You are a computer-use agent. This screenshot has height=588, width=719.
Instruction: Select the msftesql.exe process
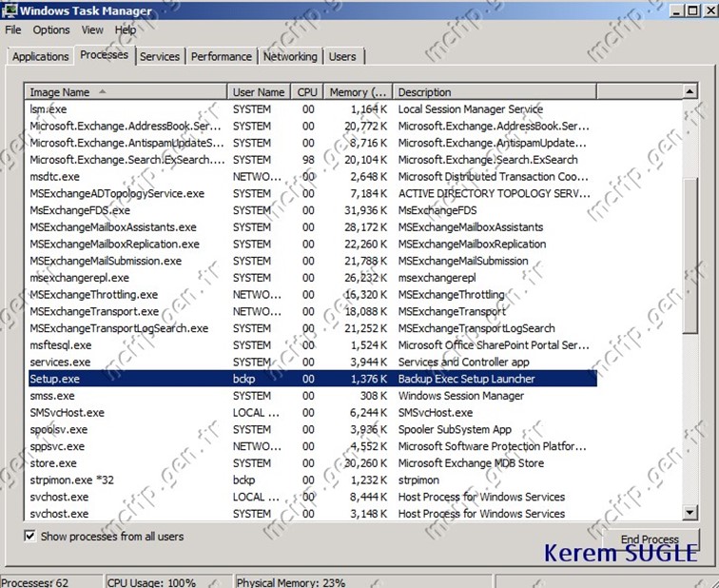[x=312, y=345]
